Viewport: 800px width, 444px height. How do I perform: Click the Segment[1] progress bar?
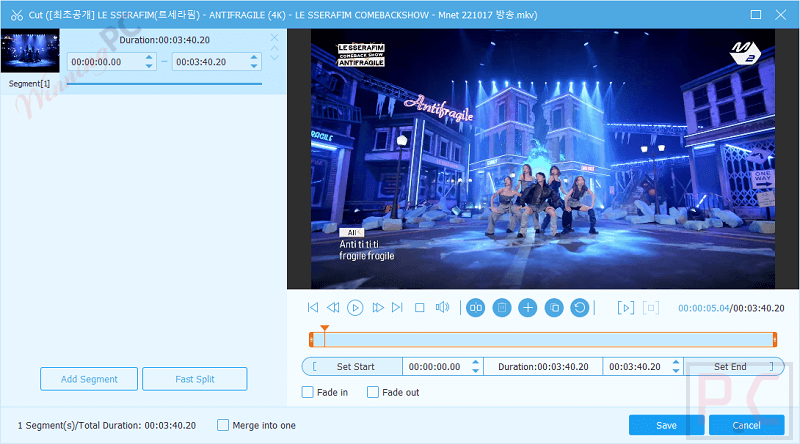pyautogui.click(x=164, y=84)
